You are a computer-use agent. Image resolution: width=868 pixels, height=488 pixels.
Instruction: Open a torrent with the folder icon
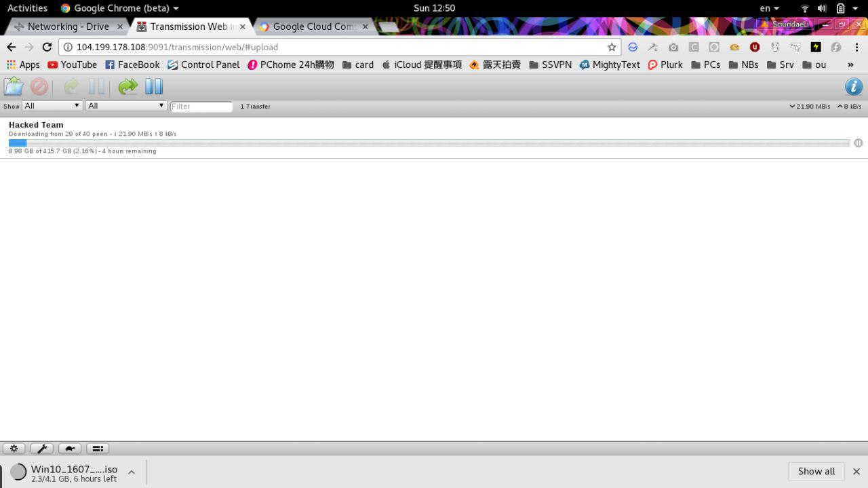click(14, 86)
